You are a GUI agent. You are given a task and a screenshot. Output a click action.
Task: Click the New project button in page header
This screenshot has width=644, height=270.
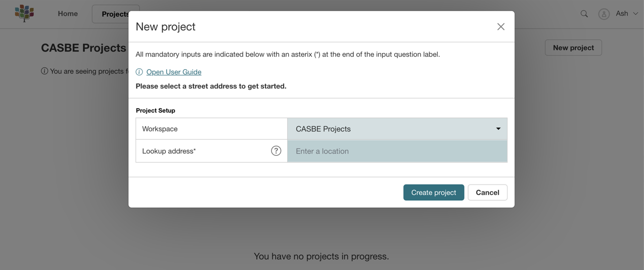pos(573,48)
